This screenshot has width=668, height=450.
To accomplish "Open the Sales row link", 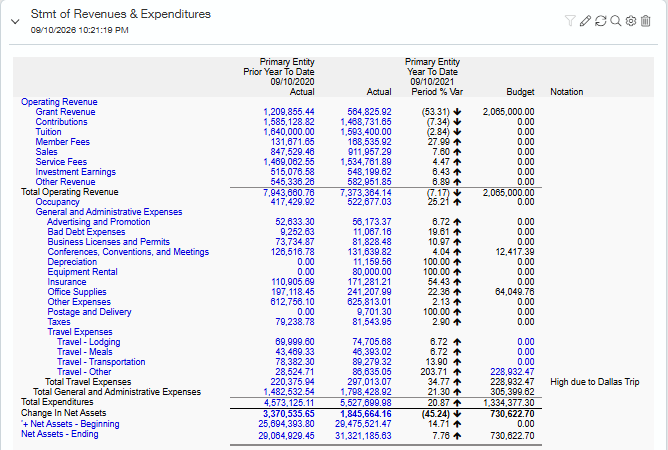I will click(46, 152).
